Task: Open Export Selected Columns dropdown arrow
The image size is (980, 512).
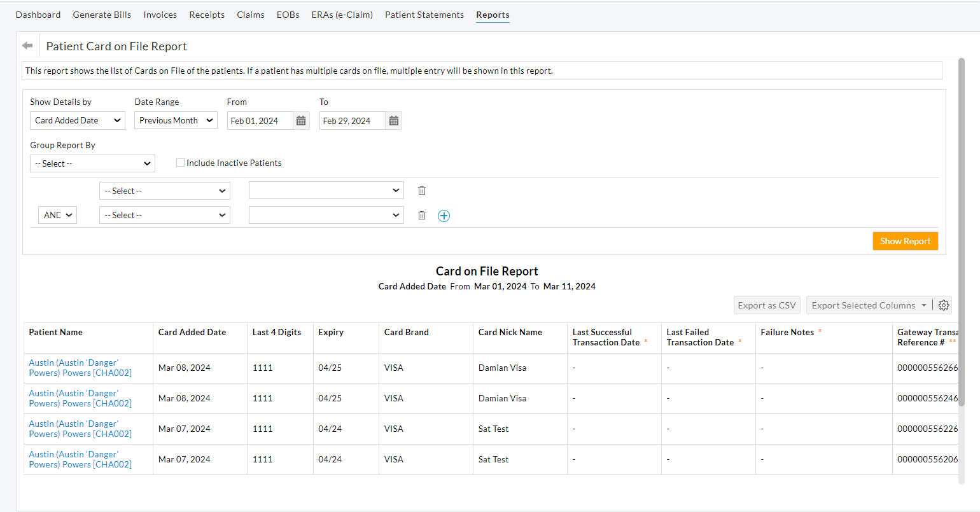Action: pyautogui.click(x=923, y=305)
